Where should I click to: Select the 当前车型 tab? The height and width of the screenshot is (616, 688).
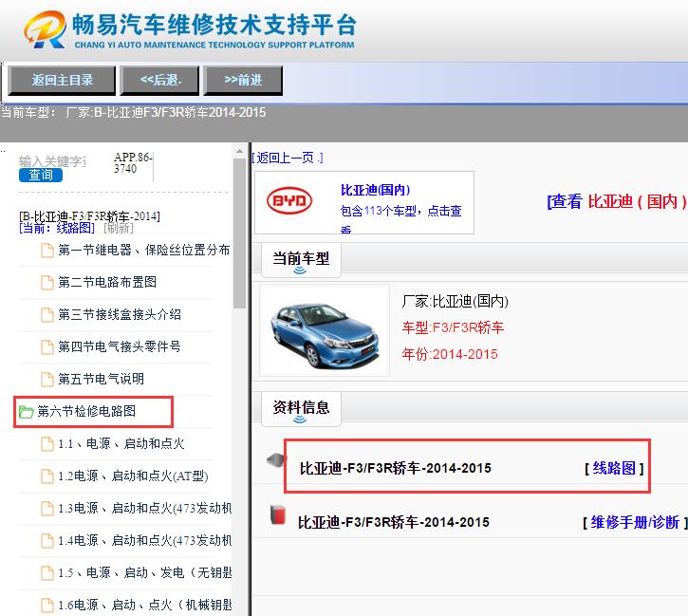click(301, 259)
